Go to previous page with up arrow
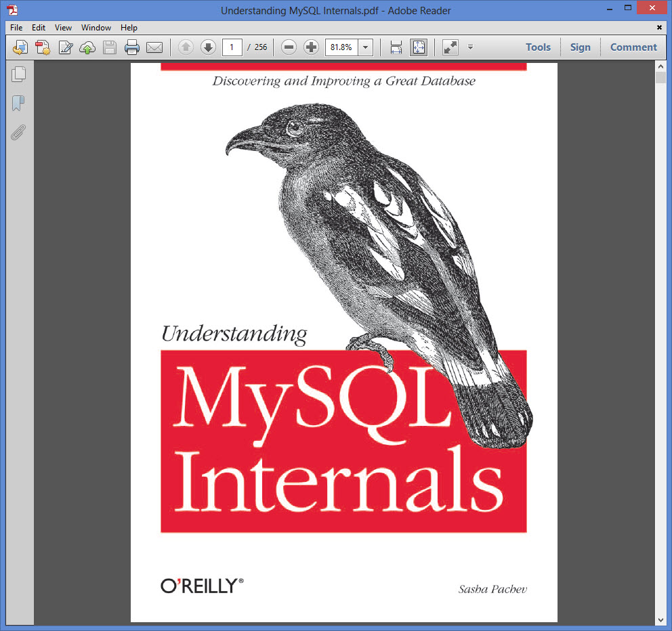672x631 pixels. coord(186,47)
